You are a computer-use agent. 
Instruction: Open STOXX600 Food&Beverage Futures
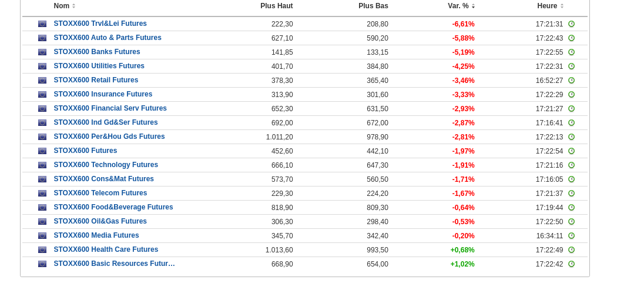click(113, 207)
